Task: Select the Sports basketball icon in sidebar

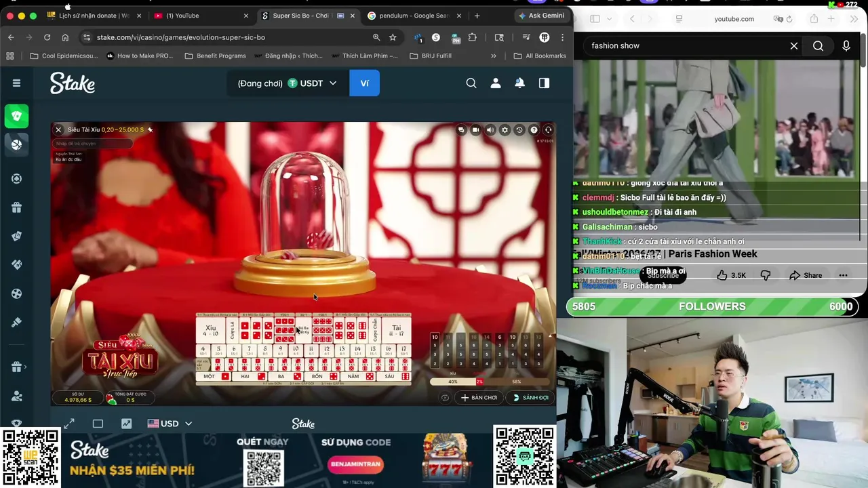Action: pos(17,144)
